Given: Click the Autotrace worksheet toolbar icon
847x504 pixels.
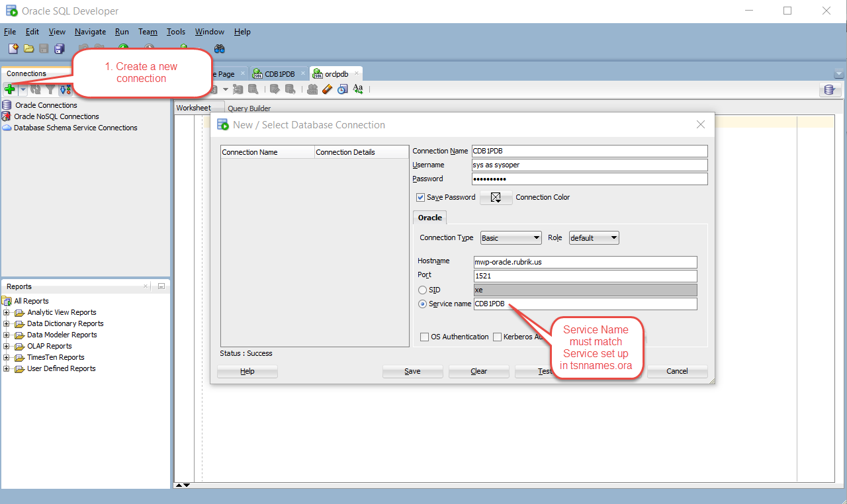Looking at the screenshot, I should coord(238,89).
